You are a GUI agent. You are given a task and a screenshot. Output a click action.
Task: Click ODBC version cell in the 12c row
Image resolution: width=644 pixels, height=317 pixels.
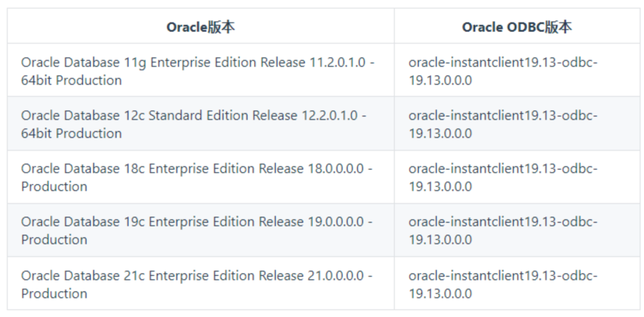pos(516,124)
